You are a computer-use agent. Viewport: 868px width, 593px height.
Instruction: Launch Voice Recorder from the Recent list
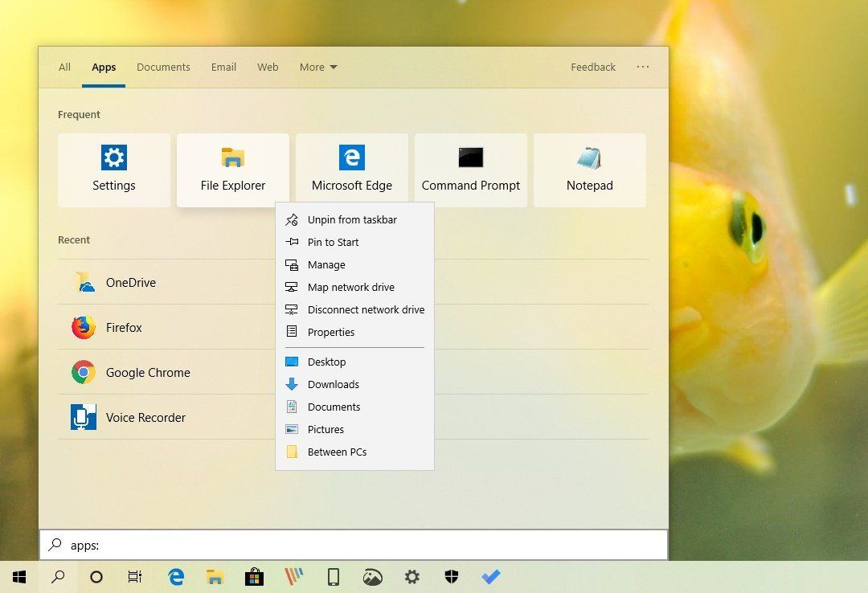coord(144,417)
